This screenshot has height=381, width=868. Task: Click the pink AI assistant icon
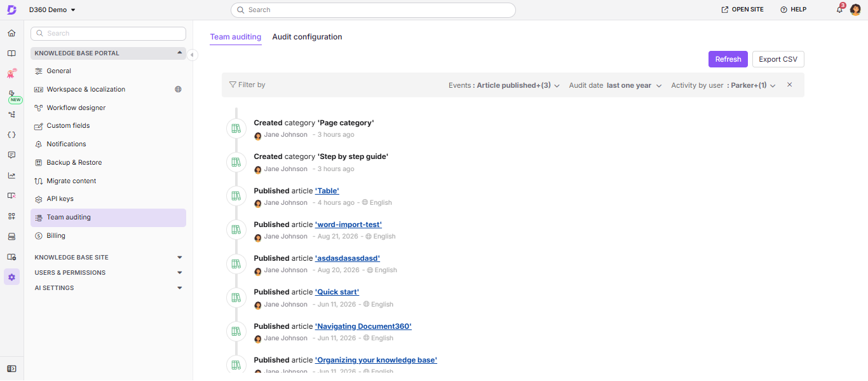click(x=11, y=74)
